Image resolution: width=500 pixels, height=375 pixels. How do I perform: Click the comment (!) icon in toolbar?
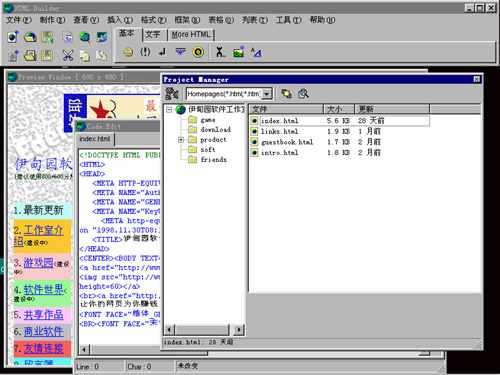[145, 52]
